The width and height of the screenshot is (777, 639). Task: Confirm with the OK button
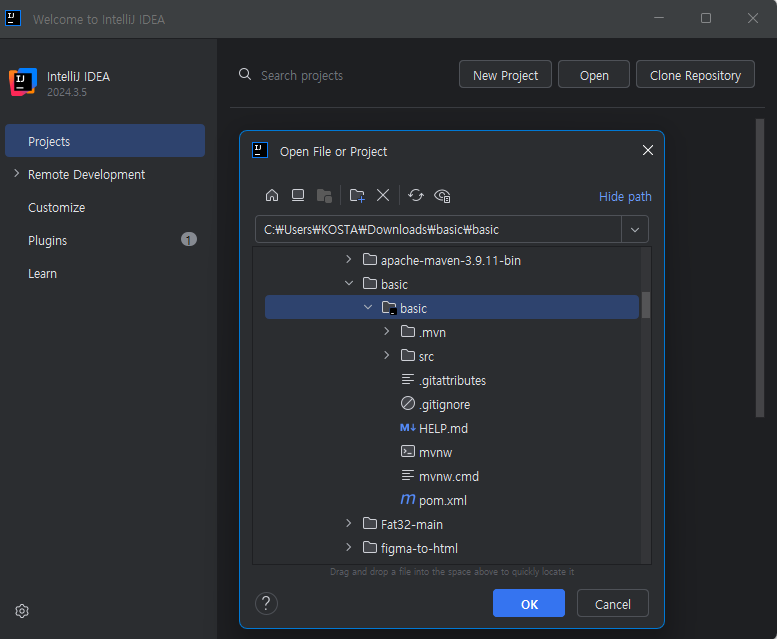tap(529, 603)
